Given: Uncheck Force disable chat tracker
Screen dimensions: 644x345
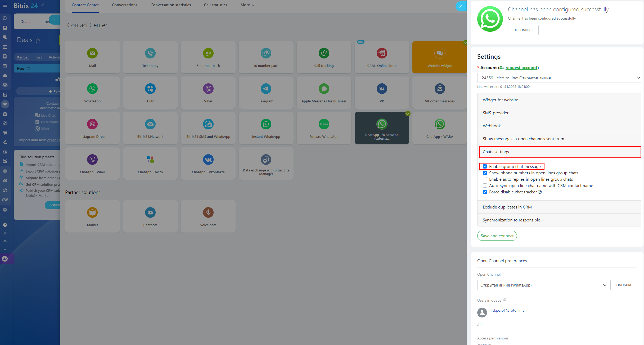Looking at the screenshot, I should (x=485, y=192).
